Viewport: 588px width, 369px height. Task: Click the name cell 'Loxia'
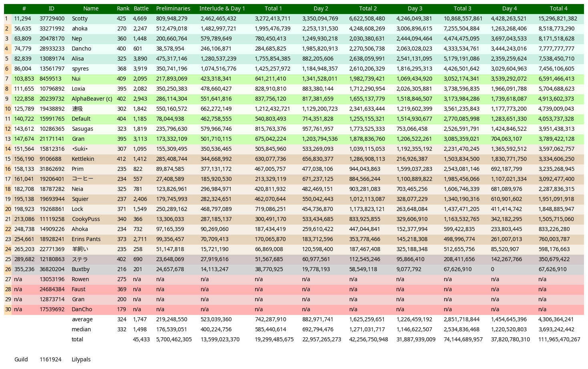click(79, 89)
